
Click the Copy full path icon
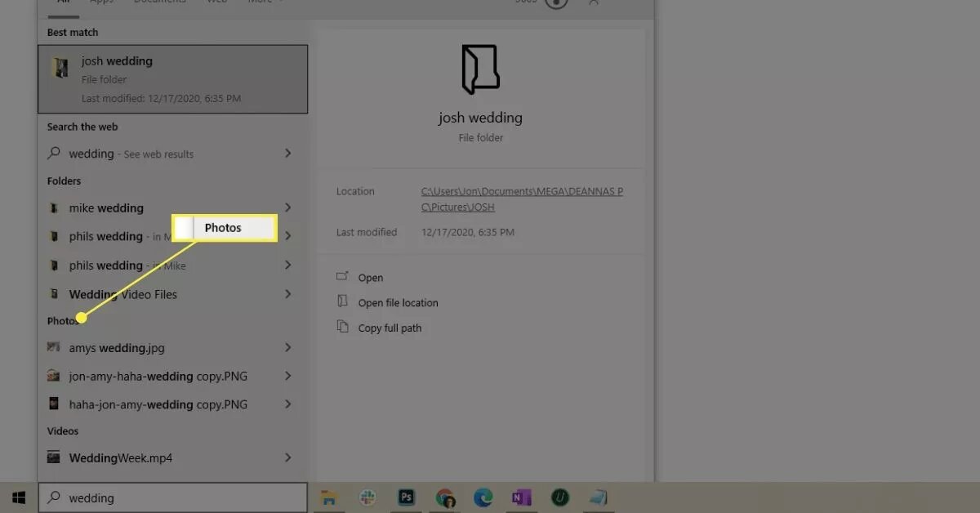[343, 327]
